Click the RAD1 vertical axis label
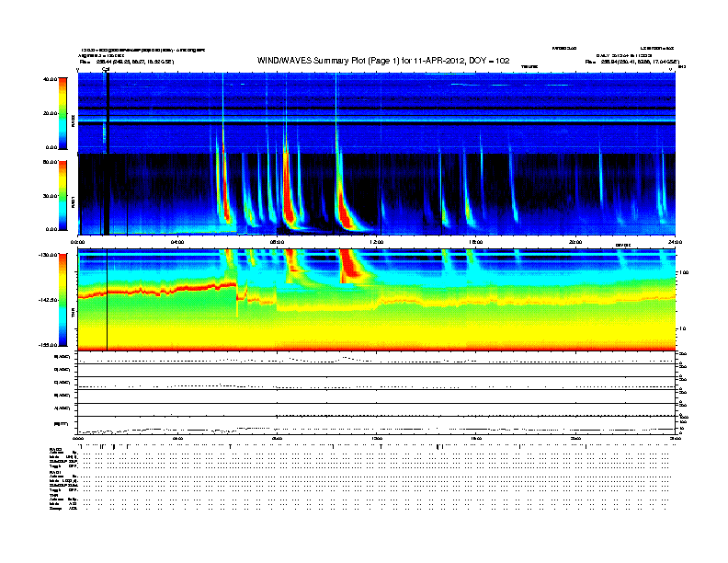Viewport: 728px width, 563px height. pos(73,202)
